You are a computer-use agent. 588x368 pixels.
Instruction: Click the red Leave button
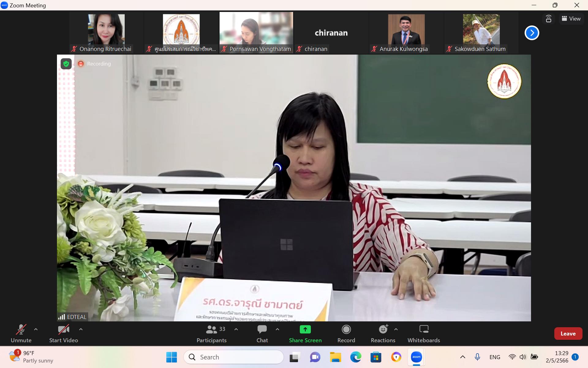tap(568, 334)
